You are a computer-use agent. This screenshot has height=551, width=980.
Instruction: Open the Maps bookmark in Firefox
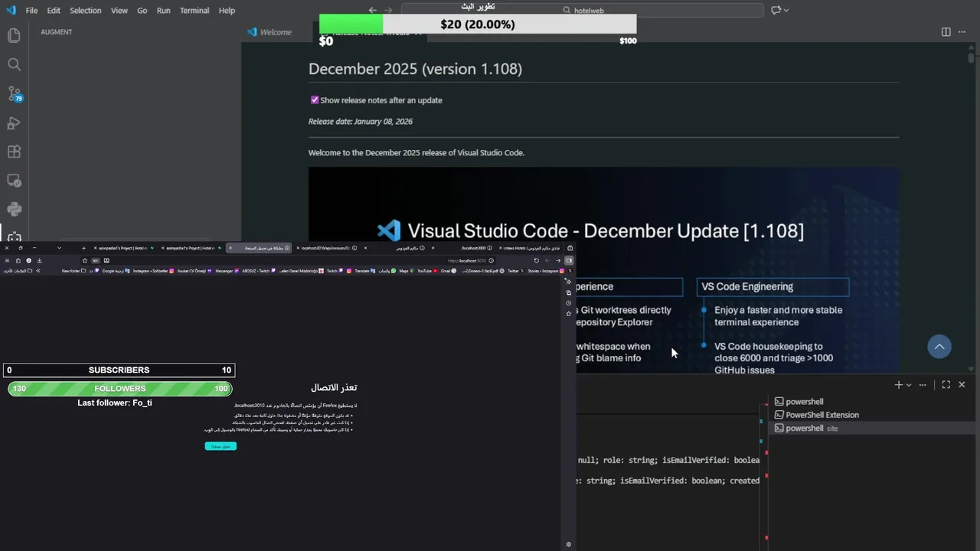click(x=407, y=271)
